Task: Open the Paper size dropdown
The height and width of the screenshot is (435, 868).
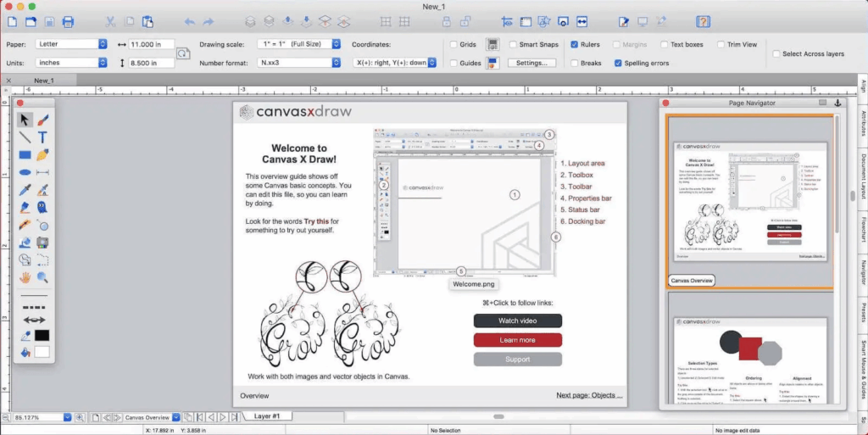Action: pyautogui.click(x=103, y=44)
